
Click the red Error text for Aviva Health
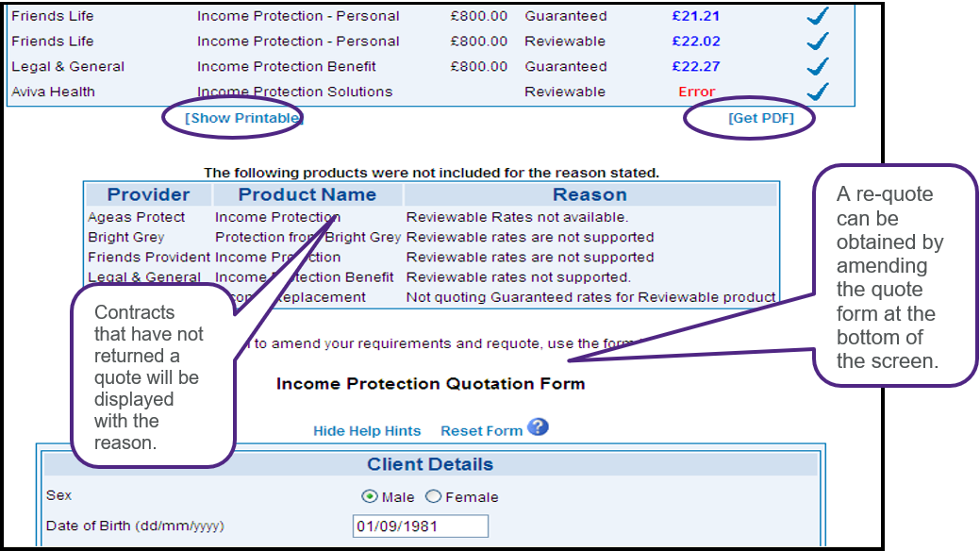click(696, 92)
